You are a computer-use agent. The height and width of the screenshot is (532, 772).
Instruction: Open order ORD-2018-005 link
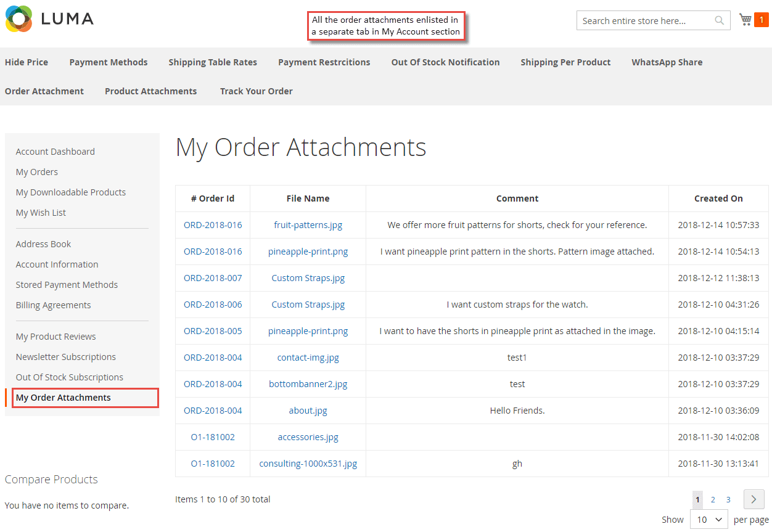(x=213, y=331)
